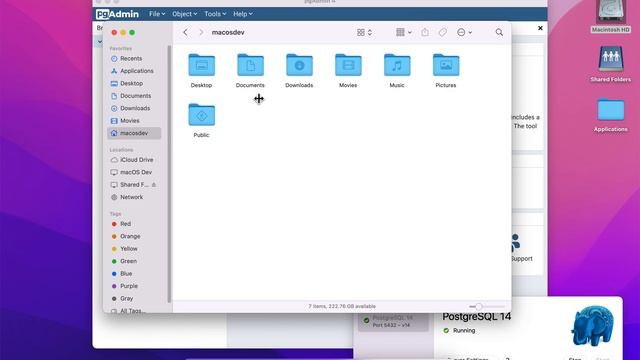Select PostgreSQL 14 server in list
Screen dimensions: 640x360
[x=393, y=321]
